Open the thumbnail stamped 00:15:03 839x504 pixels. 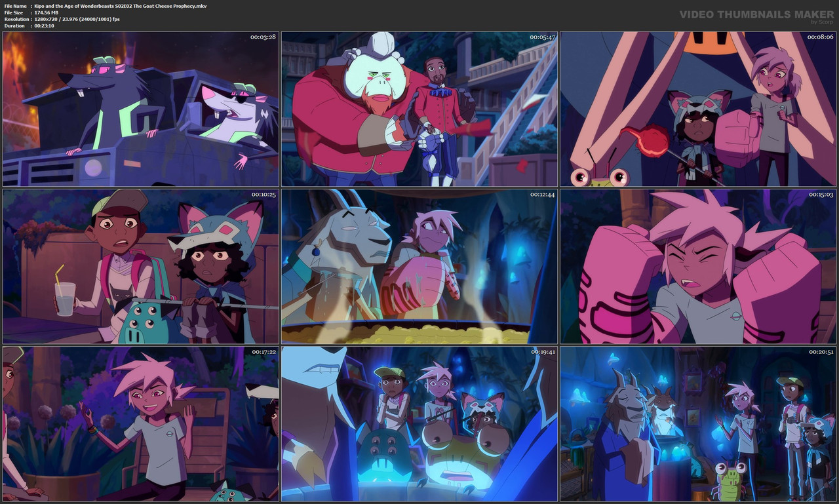point(698,267)
